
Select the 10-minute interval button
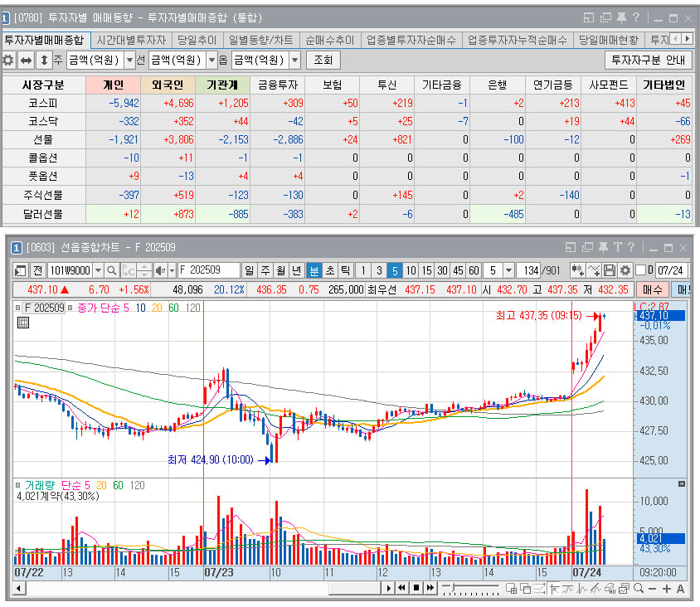[x=411, y=270]
